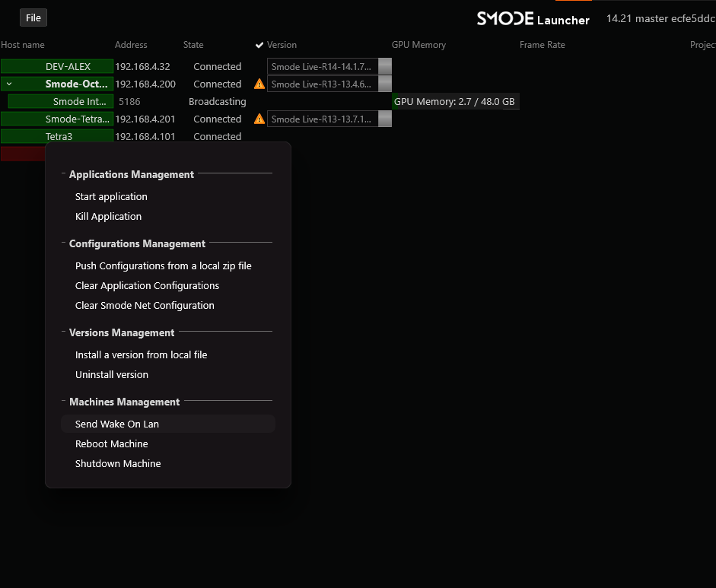
Task: Select Send Wake On Lan from the menu
Action: click(116, 424)
